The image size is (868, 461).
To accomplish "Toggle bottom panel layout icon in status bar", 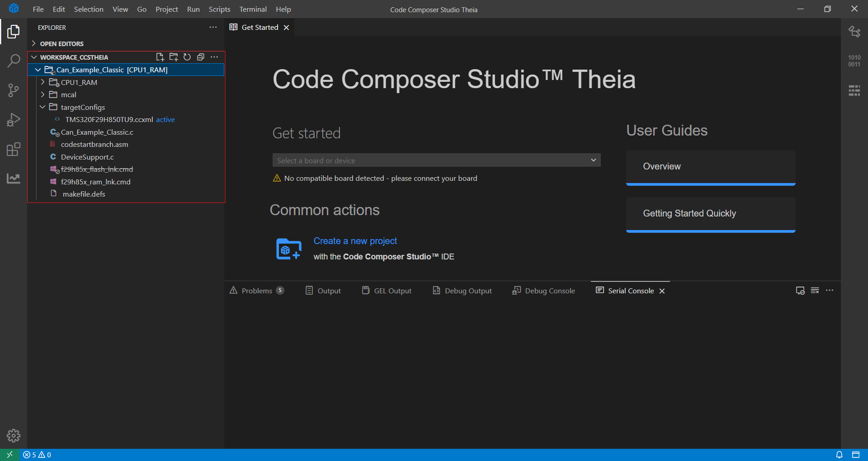I will click(856, 455).
